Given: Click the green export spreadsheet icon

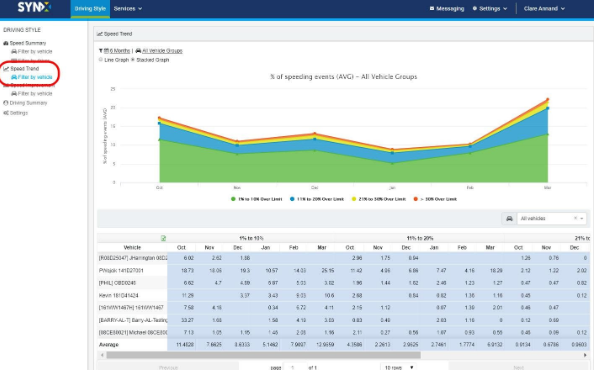Looking at the screenshot, I should (x=163, y=238).
